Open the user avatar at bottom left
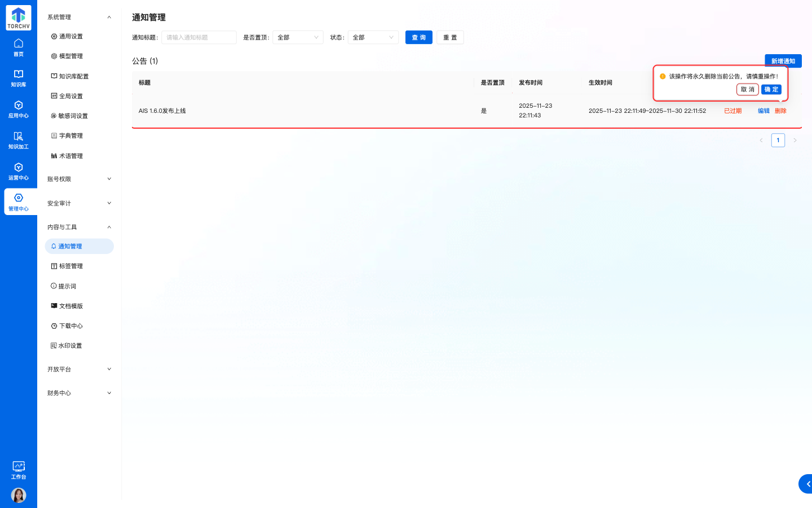The width and height of the screenshot is (812, 508). point(19,495)
